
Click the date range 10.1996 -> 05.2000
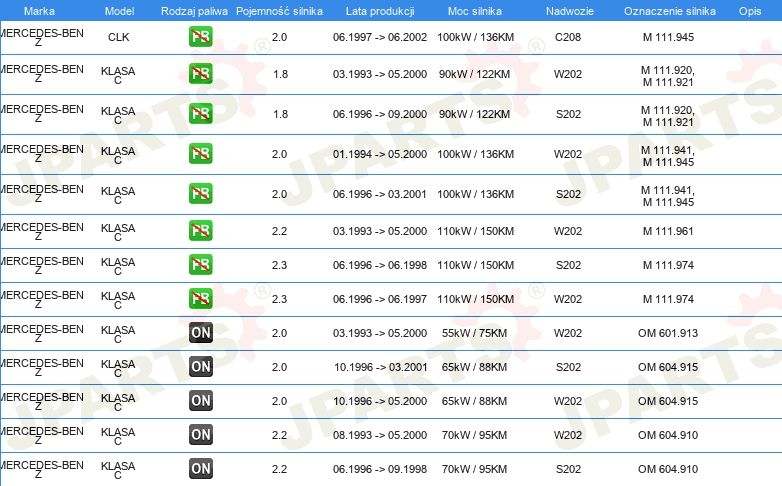click(x=380, y=401)
